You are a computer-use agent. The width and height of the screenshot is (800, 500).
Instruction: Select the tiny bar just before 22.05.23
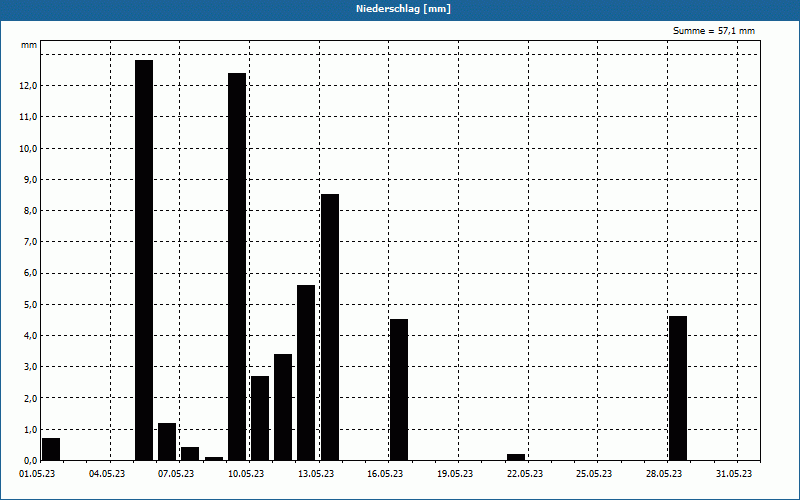(x=516, y=457)
